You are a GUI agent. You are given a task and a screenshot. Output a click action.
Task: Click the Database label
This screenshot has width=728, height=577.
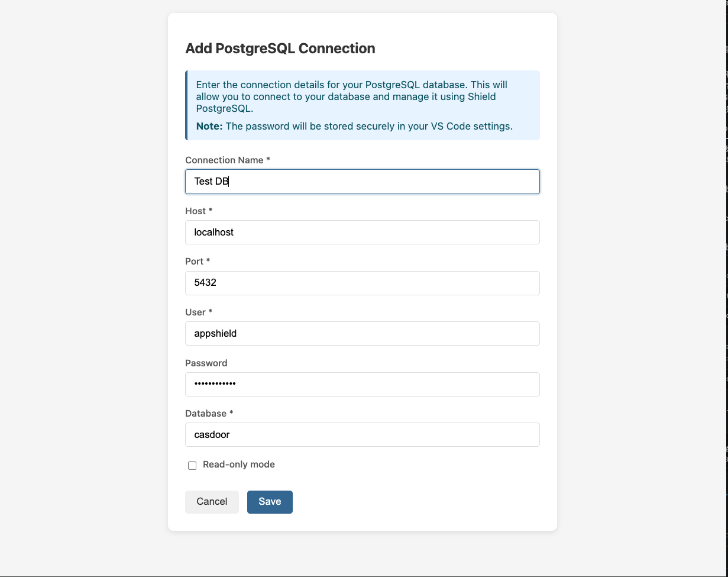[209, 414]
